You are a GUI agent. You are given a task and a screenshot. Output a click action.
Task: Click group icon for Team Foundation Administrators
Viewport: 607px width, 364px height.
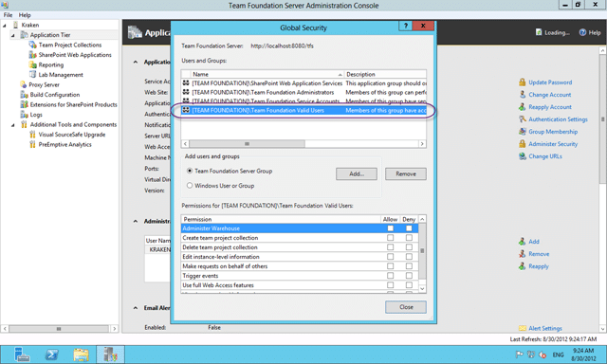click(x=186, y=92)
